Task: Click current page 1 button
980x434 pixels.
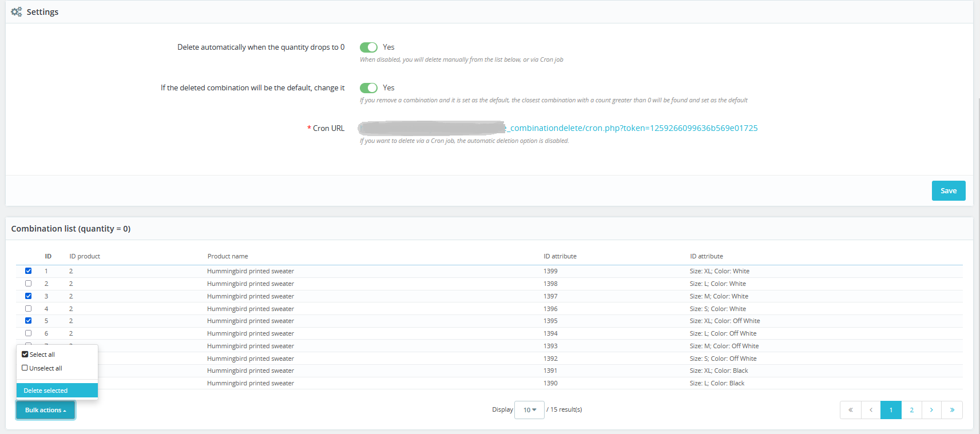Action: click(891, 410)
